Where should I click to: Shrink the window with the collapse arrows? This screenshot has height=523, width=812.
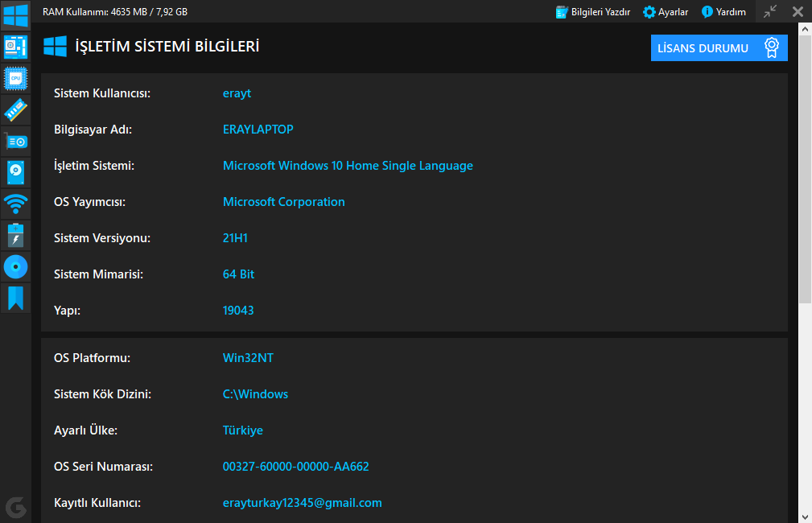[770, 11]
